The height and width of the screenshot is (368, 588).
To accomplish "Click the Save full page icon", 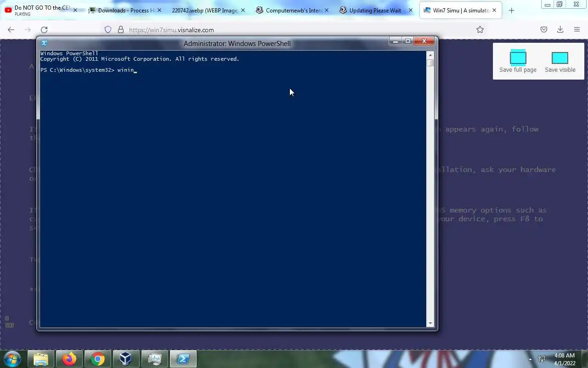I will 518,57.
